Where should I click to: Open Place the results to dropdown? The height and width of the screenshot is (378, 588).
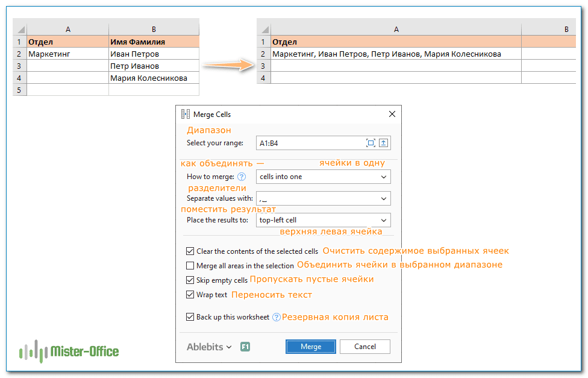(324, 220)
